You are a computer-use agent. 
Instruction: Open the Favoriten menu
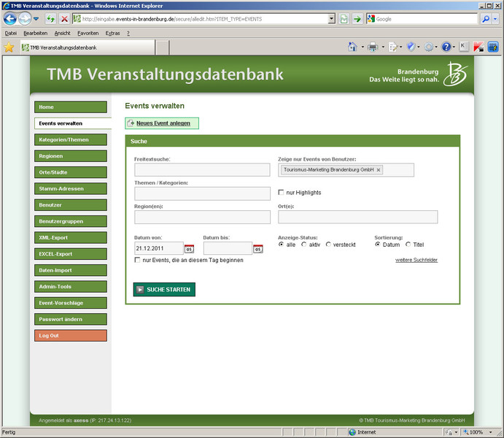[x=88, y=33]
